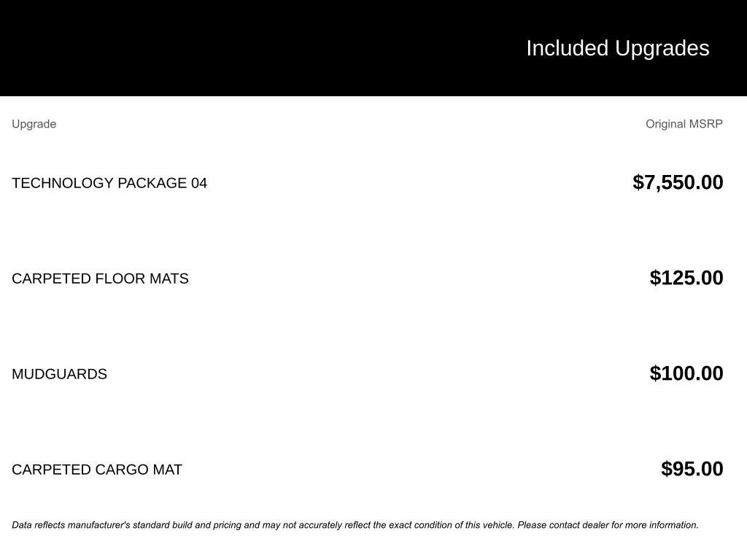Click the Original MSRP column header
The height and width of the screenshot is (560, 747).
pos(684,124)
